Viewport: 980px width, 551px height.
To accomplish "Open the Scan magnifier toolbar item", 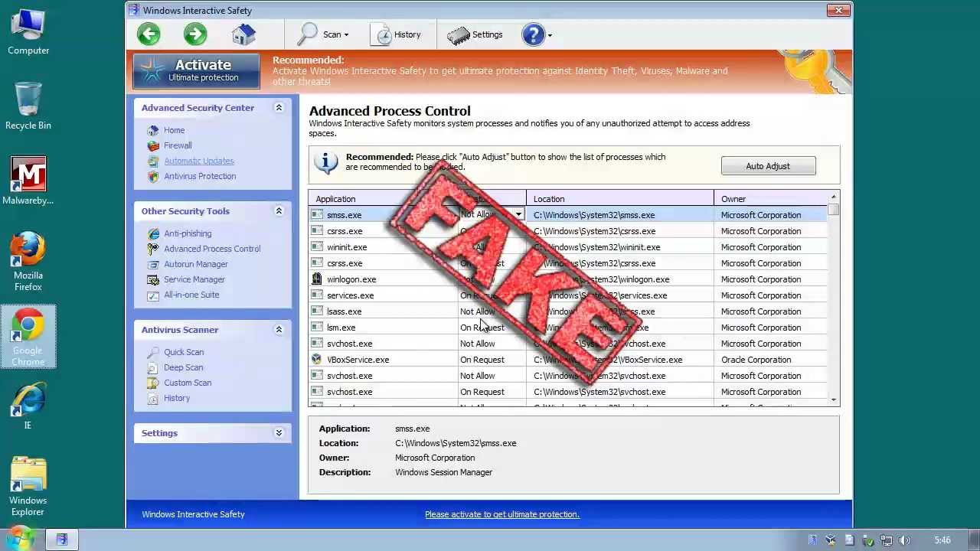I will pyautogui.click(x=323, y=34).
